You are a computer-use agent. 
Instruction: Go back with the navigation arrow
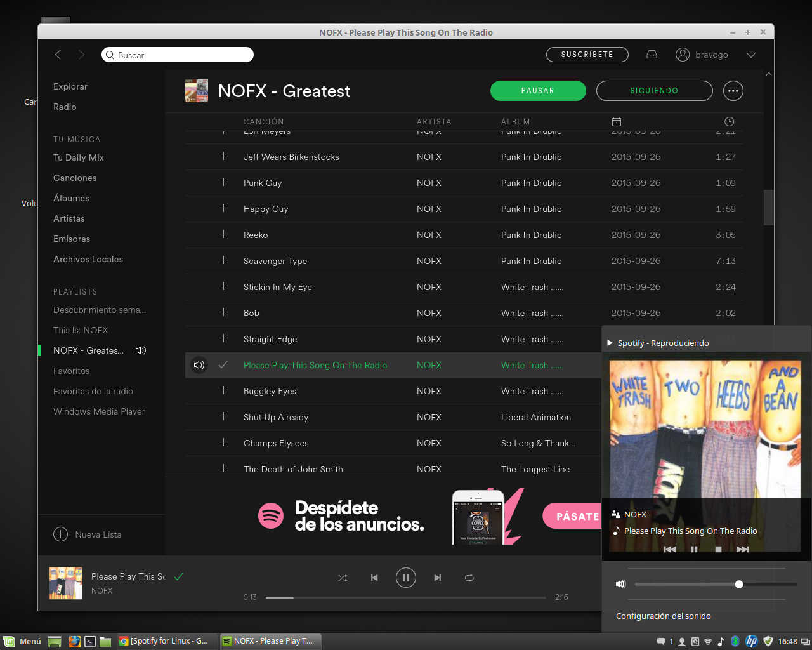[58, 55]
